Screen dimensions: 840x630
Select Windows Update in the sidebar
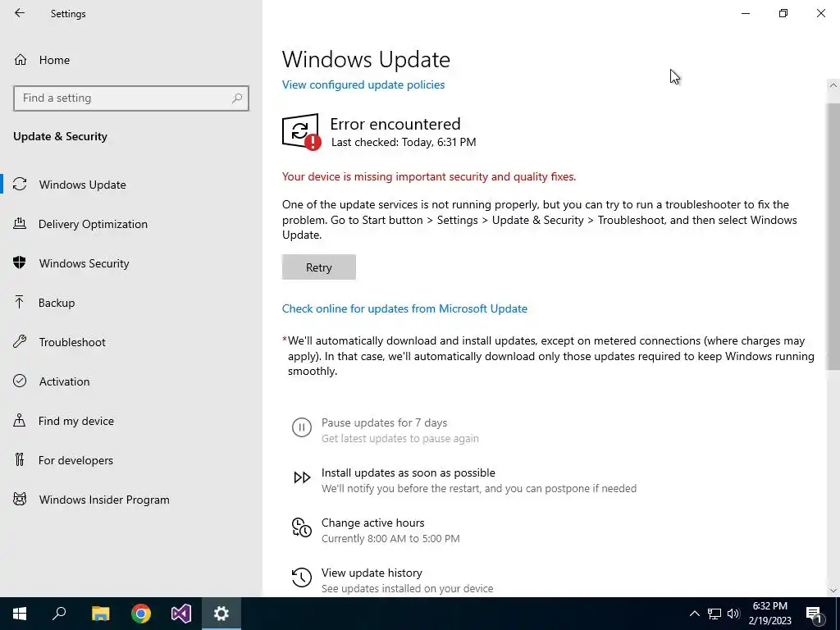(131, 185)
